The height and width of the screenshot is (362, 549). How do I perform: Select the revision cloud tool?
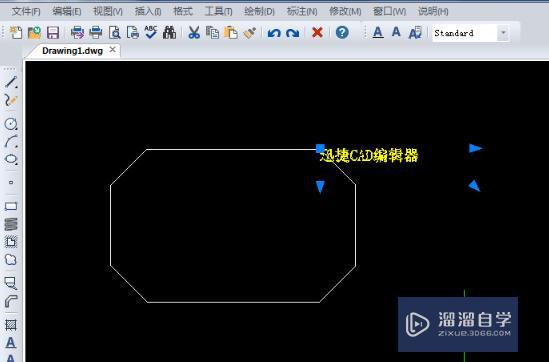pyautogui.click(x=11, y=260)
